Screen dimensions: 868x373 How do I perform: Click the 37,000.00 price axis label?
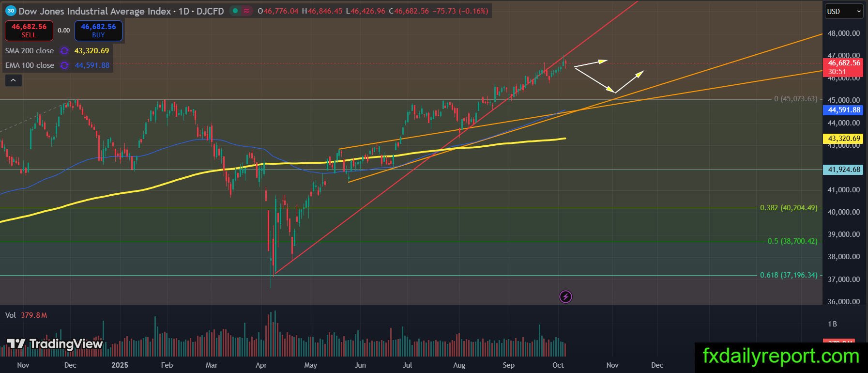pyautogui.click(x=844, y=280)
